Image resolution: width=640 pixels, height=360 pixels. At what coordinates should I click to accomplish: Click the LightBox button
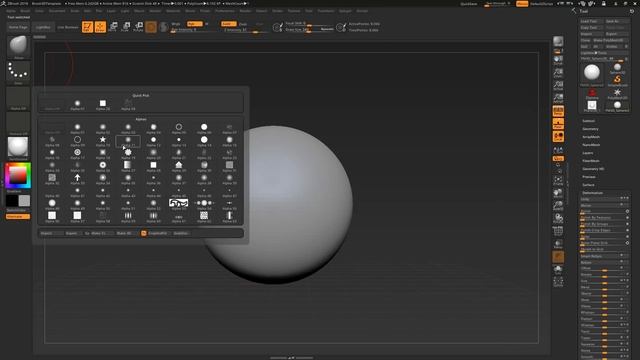point(43,27)
